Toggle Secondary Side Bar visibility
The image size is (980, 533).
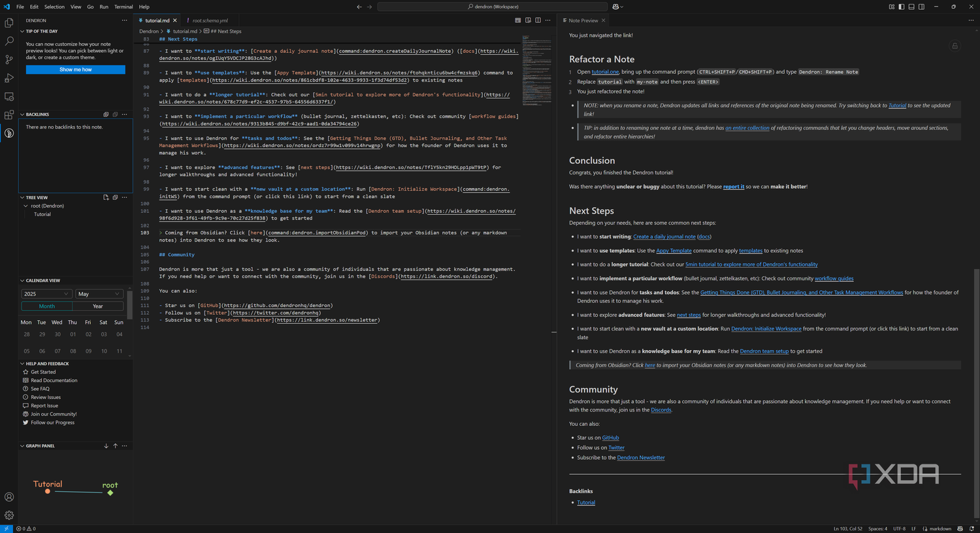click(x=921, y=7)
